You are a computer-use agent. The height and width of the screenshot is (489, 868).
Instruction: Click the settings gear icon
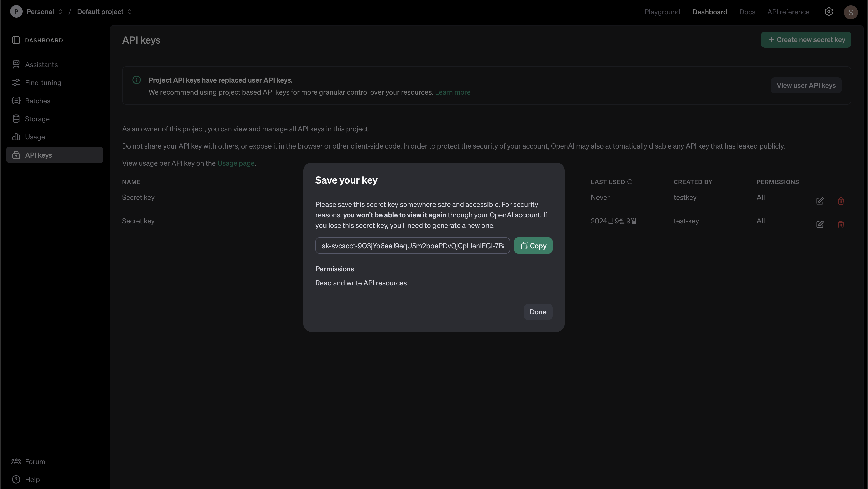coord(829,12)
